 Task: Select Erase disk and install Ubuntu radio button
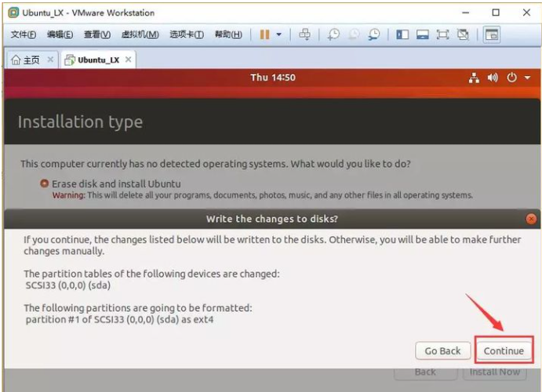pyautogui.click(x=44, y=183)
